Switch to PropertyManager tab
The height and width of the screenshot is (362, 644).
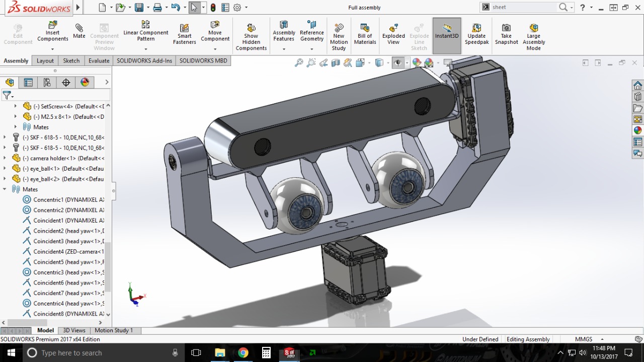click(x=28, y=83)
